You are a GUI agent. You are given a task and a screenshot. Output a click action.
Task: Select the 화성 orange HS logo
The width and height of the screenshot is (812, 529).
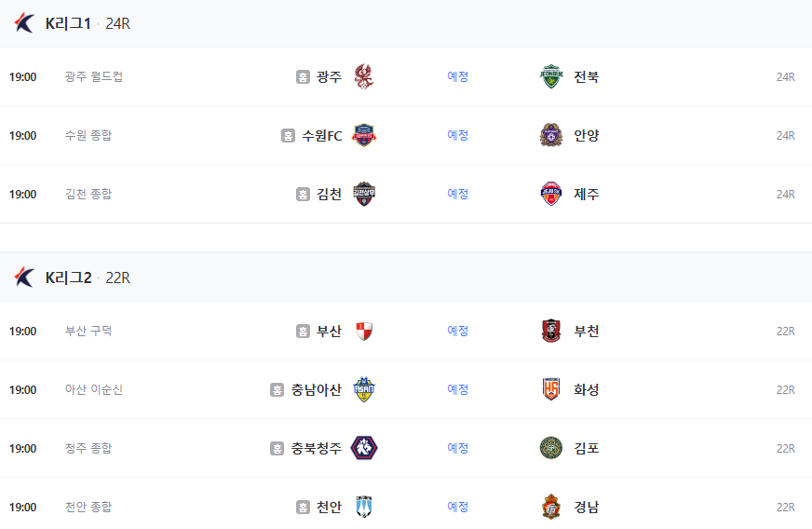click(551, 389)
